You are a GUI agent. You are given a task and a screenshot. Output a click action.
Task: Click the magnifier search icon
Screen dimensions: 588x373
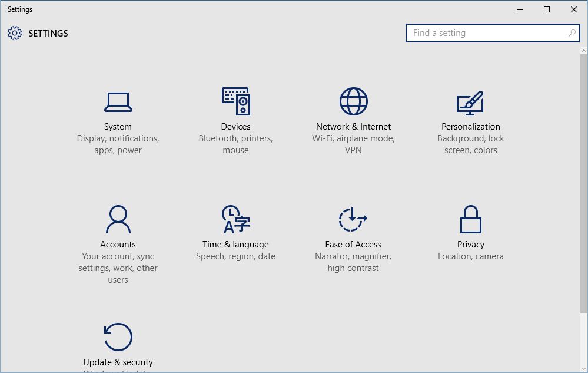[572, 33]
